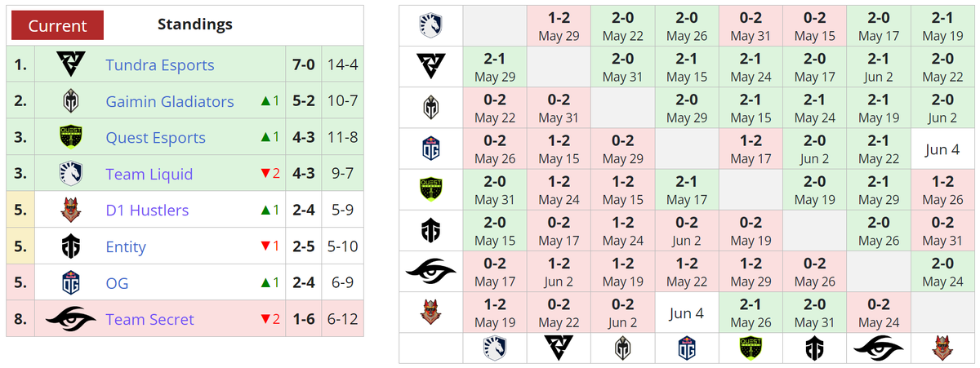Screen dimensions: 980x368
Task: Click the Gaimin Gladiators logo in the standings list
Action: click(x=69, y=101)
